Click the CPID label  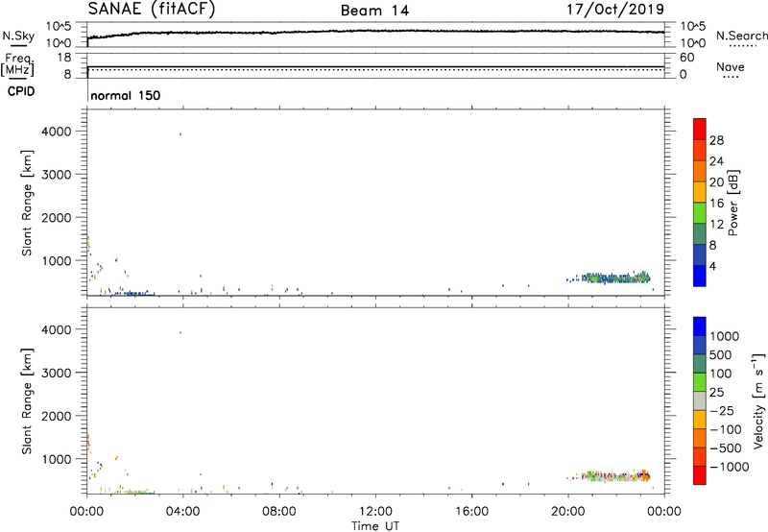21,91
